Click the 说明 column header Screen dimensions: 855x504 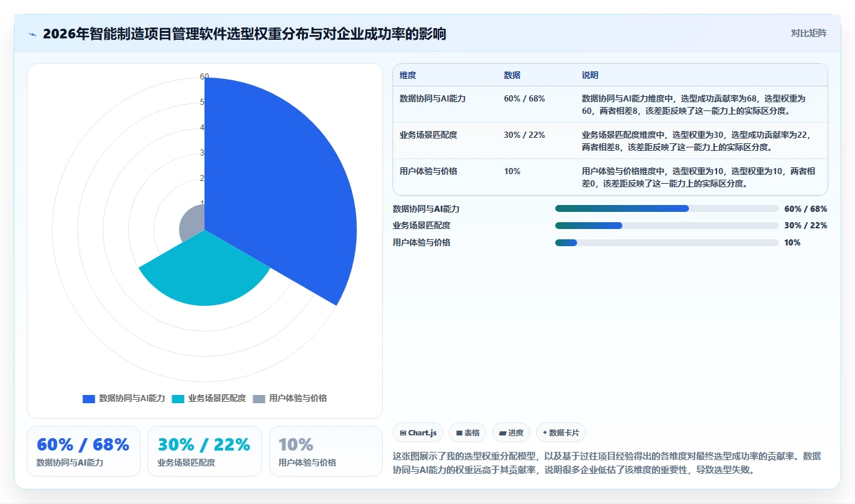pos(590,75)
